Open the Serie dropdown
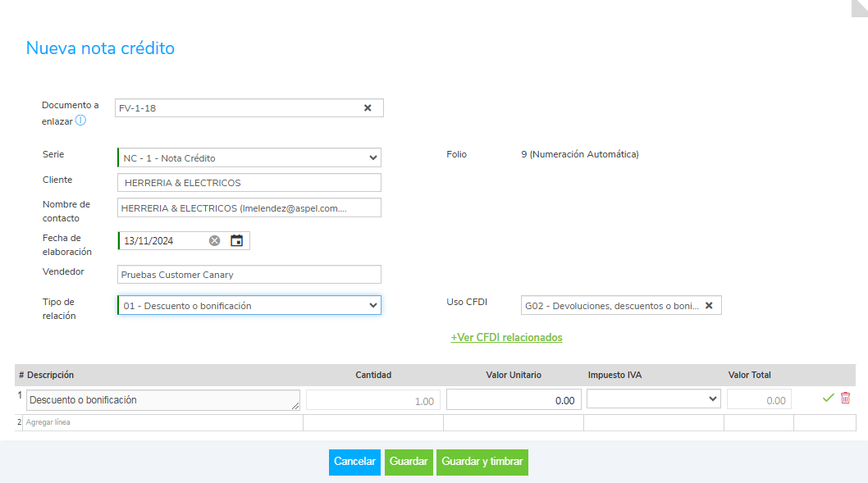This screenshot has height=483, width=868. (x=249, y=157)
